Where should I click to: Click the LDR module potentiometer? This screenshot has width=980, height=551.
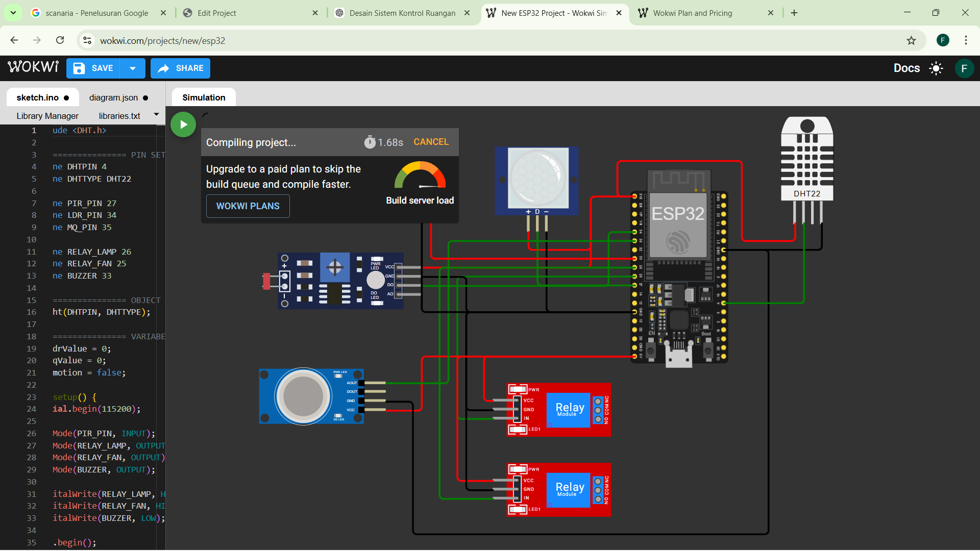coord(335,266)
